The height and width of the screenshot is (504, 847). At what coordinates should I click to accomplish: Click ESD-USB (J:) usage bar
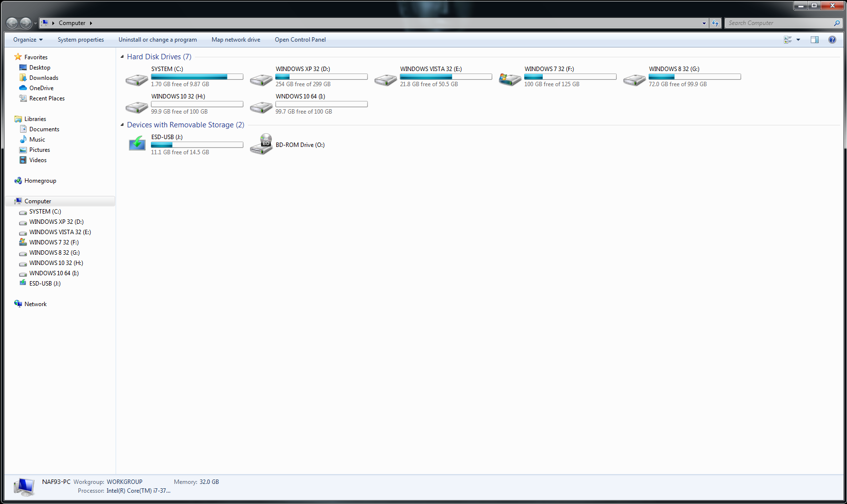[197, 145]
